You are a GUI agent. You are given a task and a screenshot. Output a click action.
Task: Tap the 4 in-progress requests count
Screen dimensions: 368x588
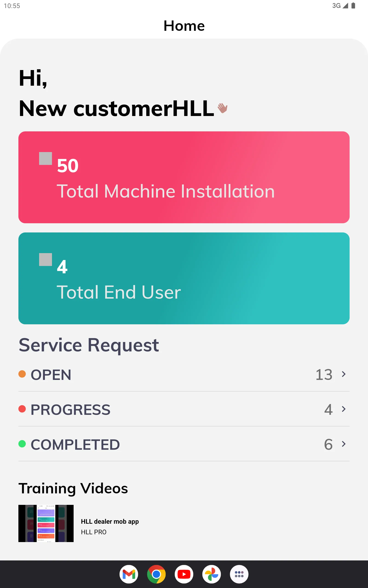[328, 409]
